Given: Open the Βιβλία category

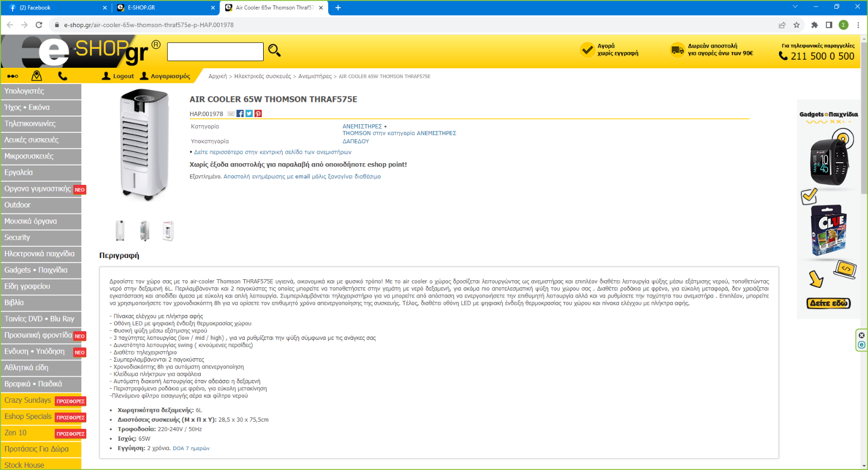Looking at the screenshot, I should point(41,302).
